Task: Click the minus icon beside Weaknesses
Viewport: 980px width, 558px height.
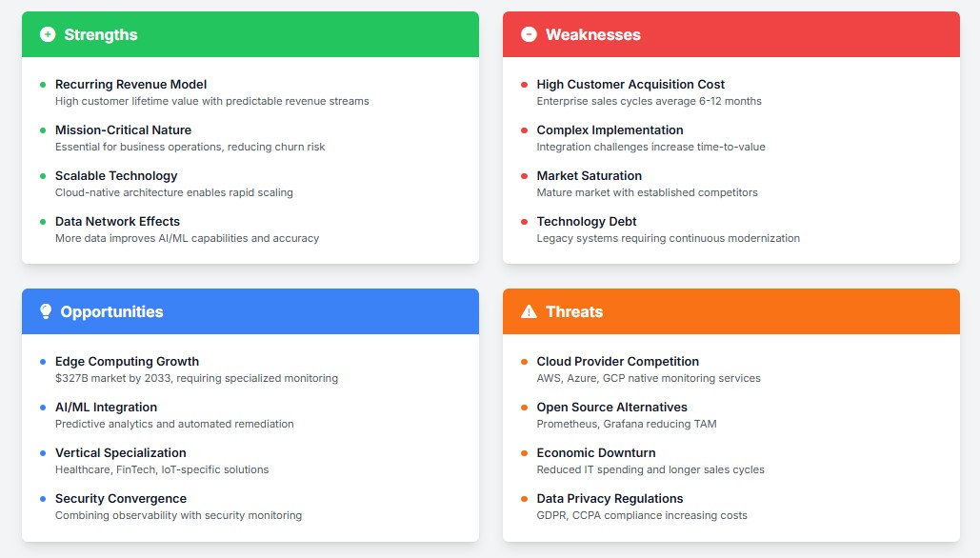Action: (529, 34)
